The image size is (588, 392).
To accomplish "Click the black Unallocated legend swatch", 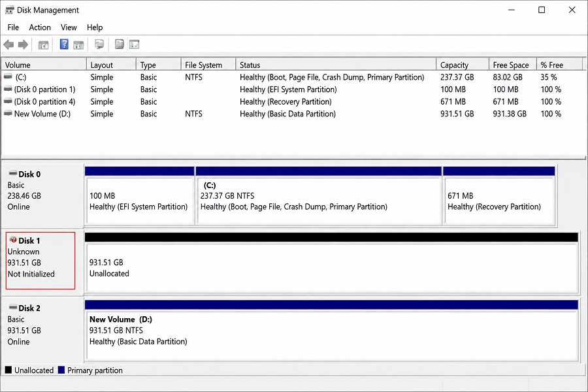I will coord(8,370).
